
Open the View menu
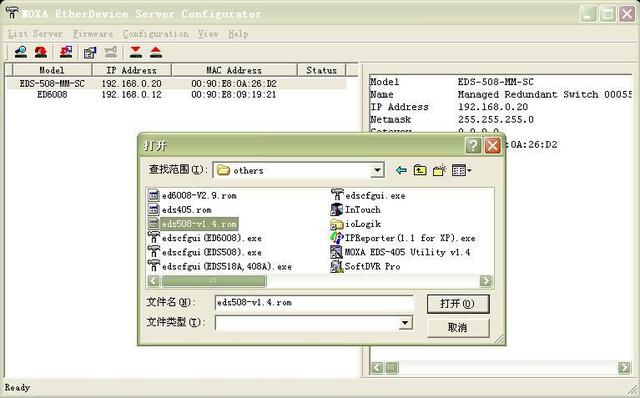pyautogui.click(x=208, y=34)
